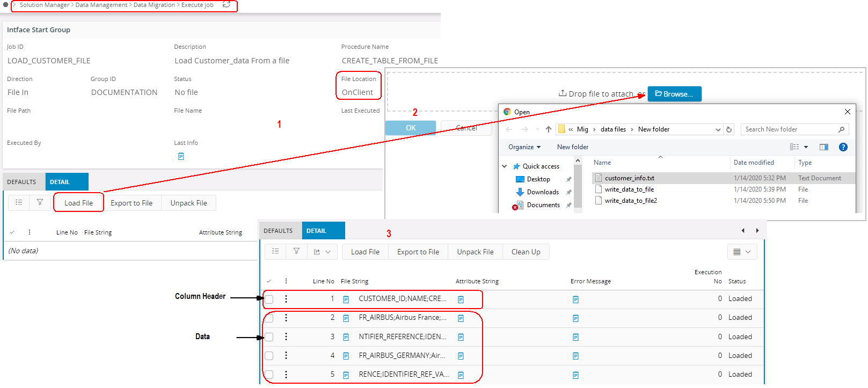Switch to the DEFAULTS tab in lower panel

coord(278,231)
